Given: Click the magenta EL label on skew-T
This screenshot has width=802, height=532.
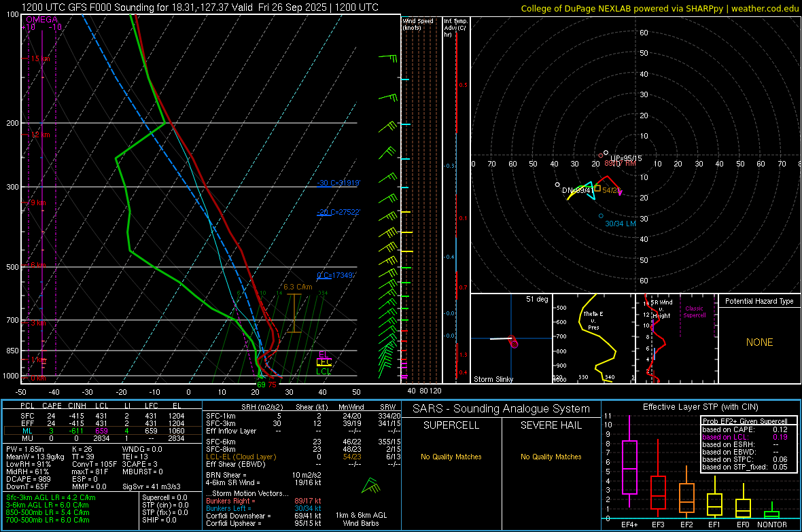Looking at the screenshot, I should 324,355.
